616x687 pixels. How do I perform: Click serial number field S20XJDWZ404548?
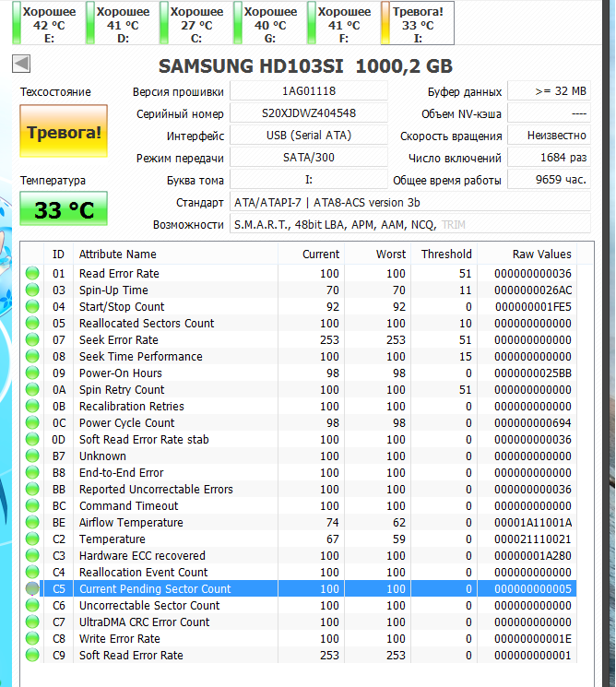point(309,113)
